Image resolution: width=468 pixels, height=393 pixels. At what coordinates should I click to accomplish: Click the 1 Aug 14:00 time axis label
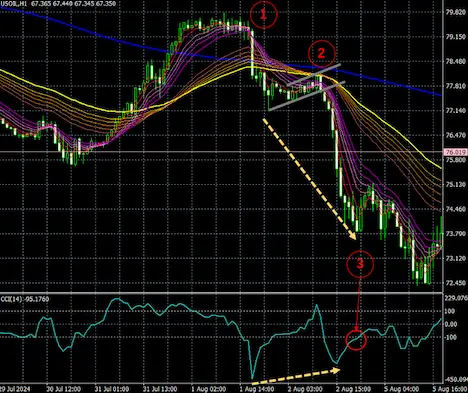pyautogui.click(x=257, y=389)
